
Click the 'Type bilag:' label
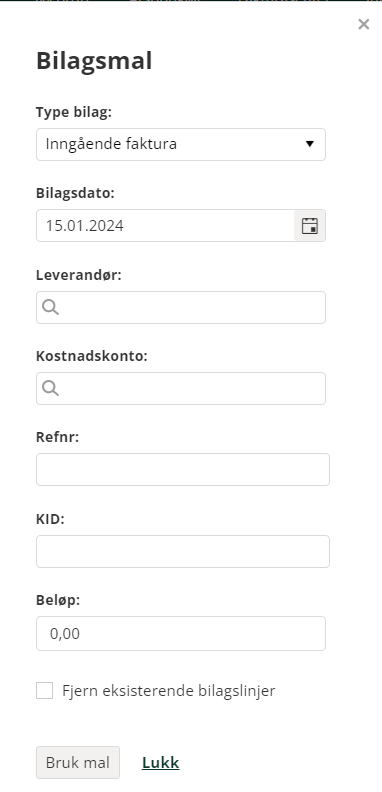click(74, 112)
